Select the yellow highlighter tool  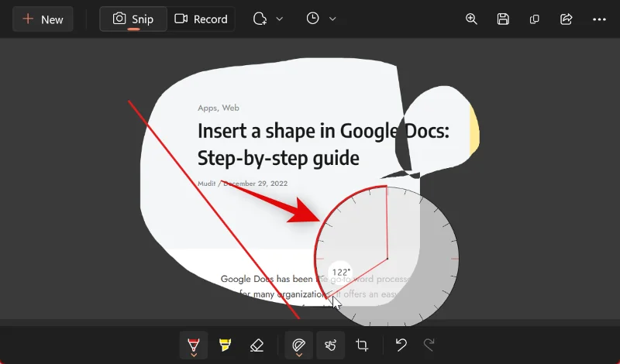pyautogui.click(x=226, y=345)
